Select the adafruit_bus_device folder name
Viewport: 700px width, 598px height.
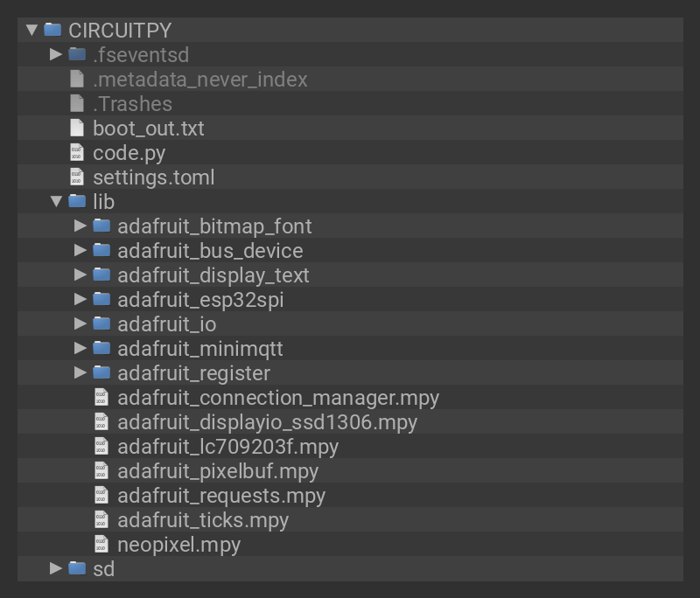(210, 251)
